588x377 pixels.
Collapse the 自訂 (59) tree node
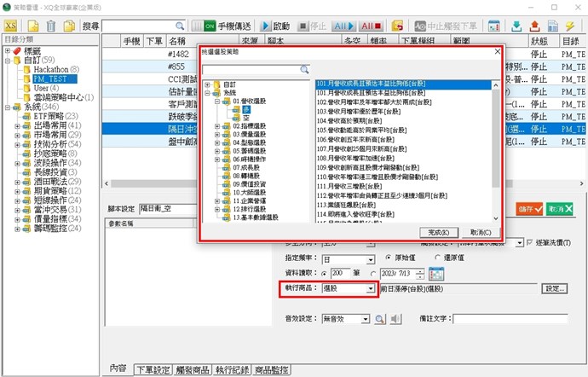8,60
